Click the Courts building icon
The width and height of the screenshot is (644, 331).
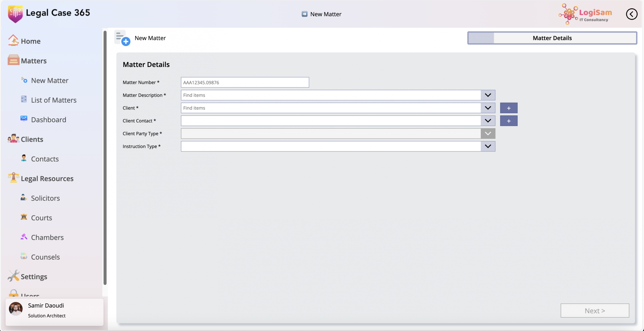24,217
